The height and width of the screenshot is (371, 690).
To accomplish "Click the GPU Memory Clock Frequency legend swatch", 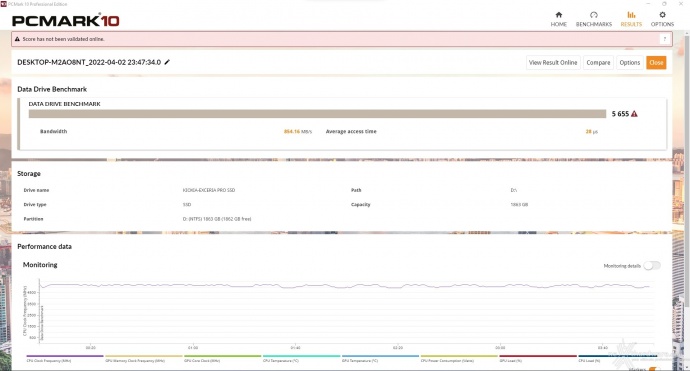I will 143,356.
